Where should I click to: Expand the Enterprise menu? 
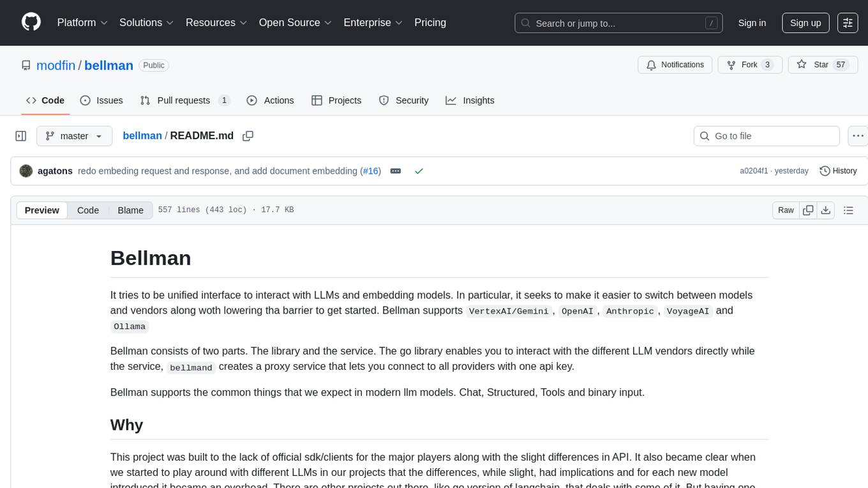pos(373,22)
